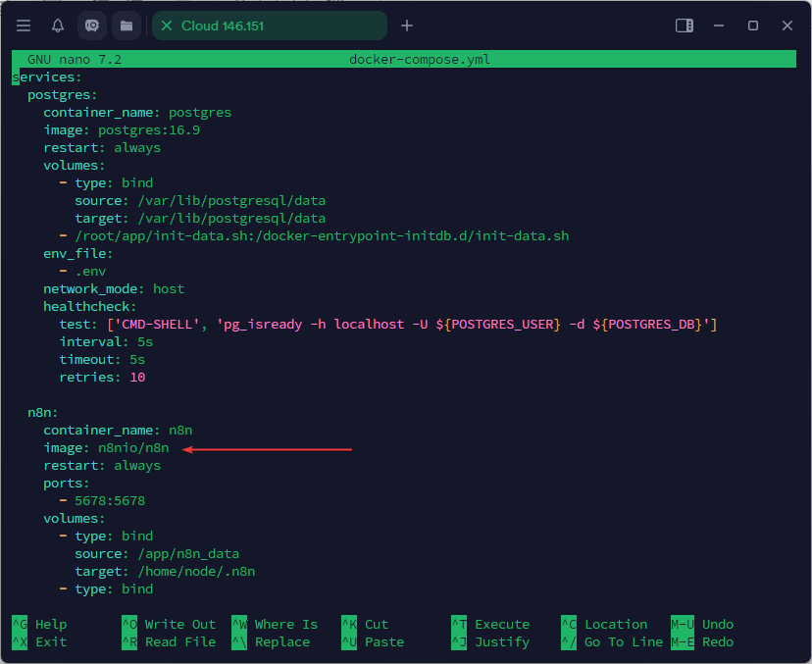This screenshot has height=664, width=812.
Task: Click 'restart: always' under the postgres service
Action: 102,148
